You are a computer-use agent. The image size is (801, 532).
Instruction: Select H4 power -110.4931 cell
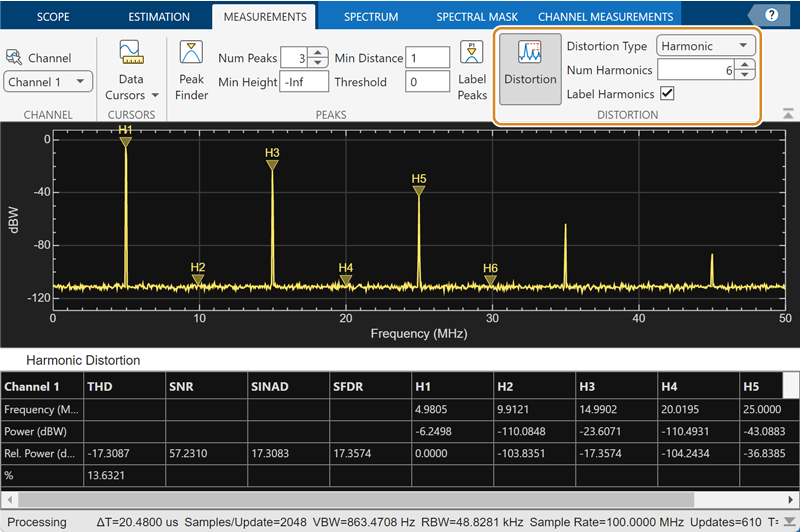pyautogui.click(x=698, y=431)
